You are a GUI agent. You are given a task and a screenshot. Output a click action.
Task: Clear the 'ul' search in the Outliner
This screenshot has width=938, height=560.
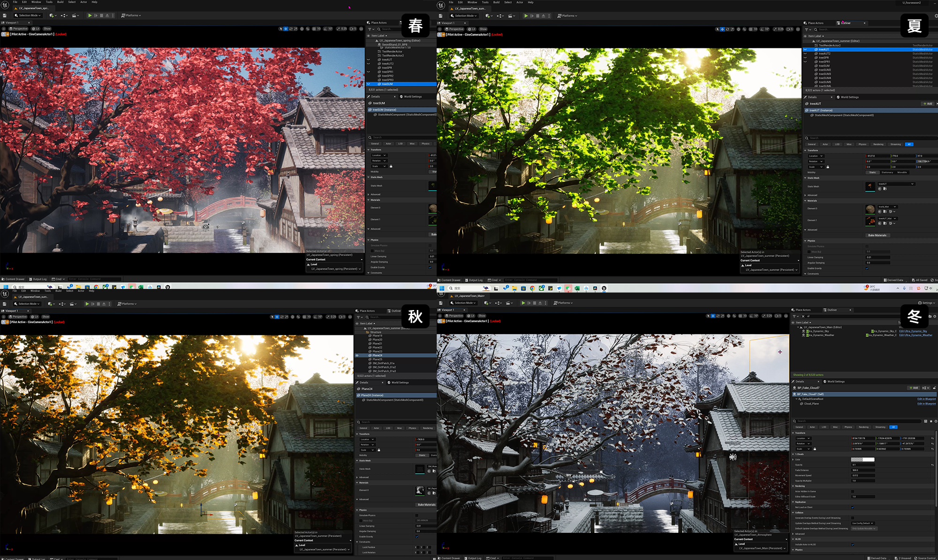click(803, 316)
